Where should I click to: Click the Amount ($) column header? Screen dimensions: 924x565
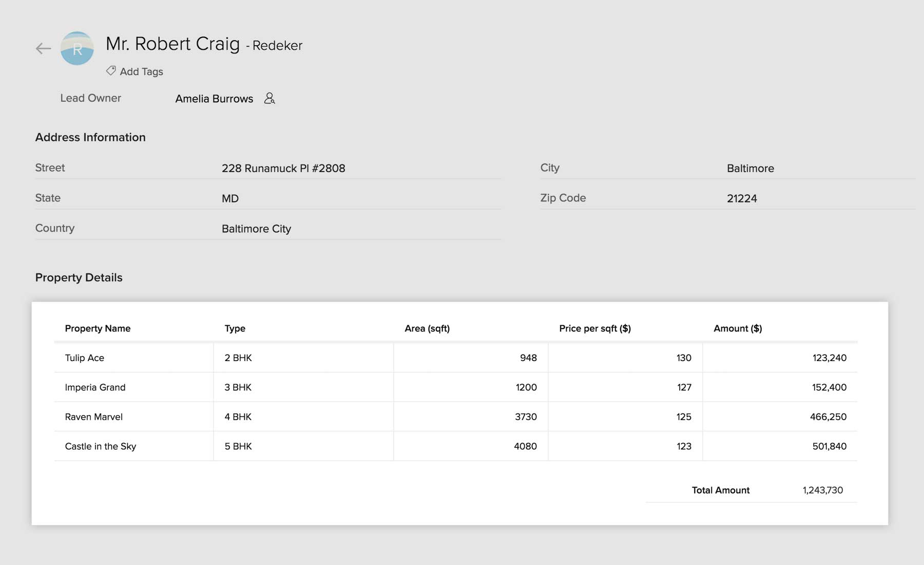(738, 328)
